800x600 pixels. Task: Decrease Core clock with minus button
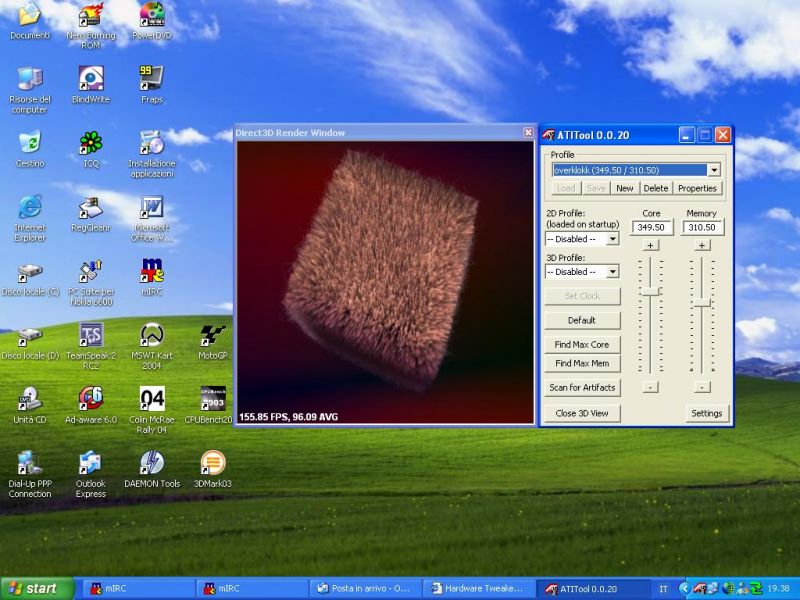click(651, 387)
